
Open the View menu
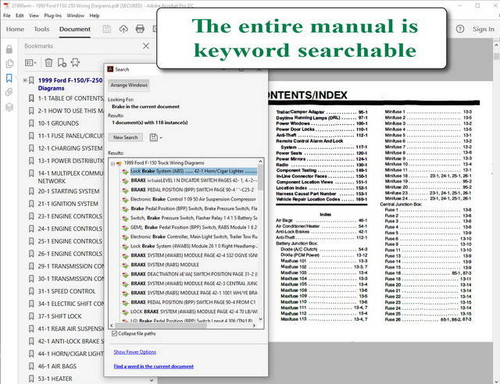34,15
